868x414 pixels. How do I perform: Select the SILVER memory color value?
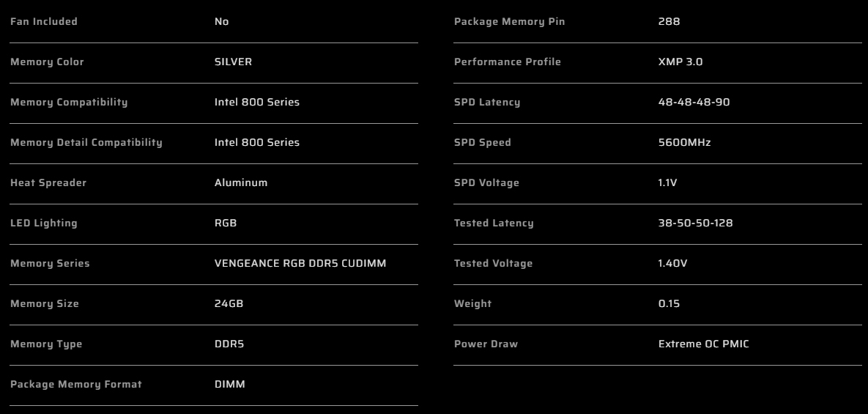(233, 62)
